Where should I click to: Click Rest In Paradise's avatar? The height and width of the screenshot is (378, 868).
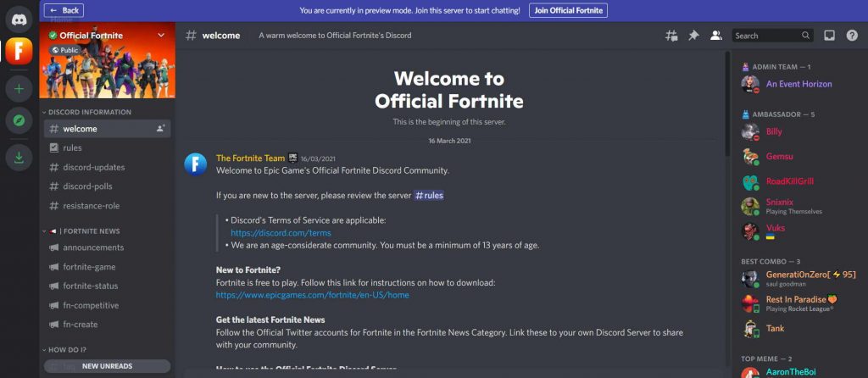pyautogui.click(x=750, y=303)
